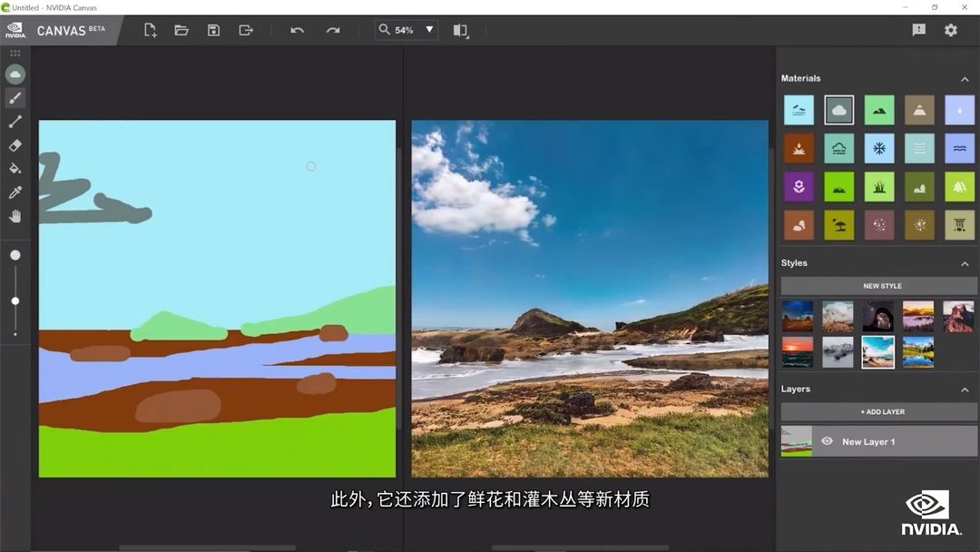Click the New Layer 1 thumbnail
980x552 pixels.
click(x=797, y=441)
